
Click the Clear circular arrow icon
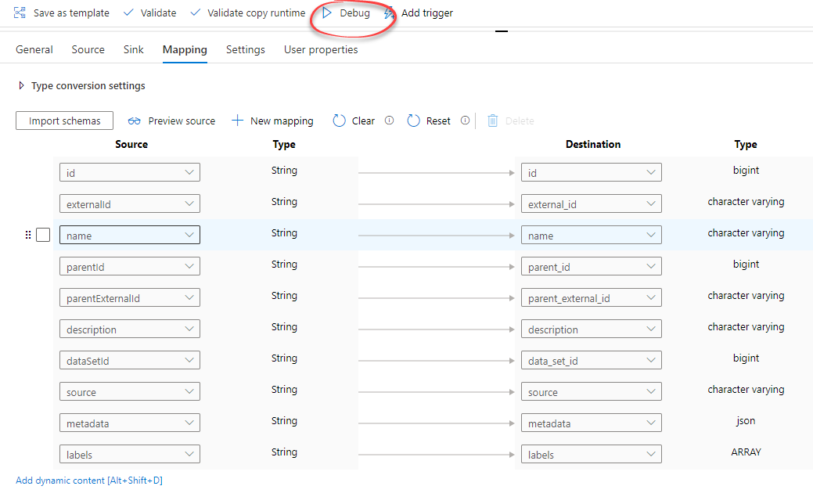[x=339, y=121]
